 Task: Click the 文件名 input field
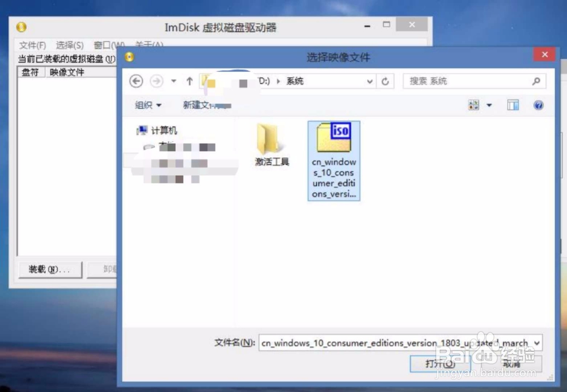[x=395, y=343]
